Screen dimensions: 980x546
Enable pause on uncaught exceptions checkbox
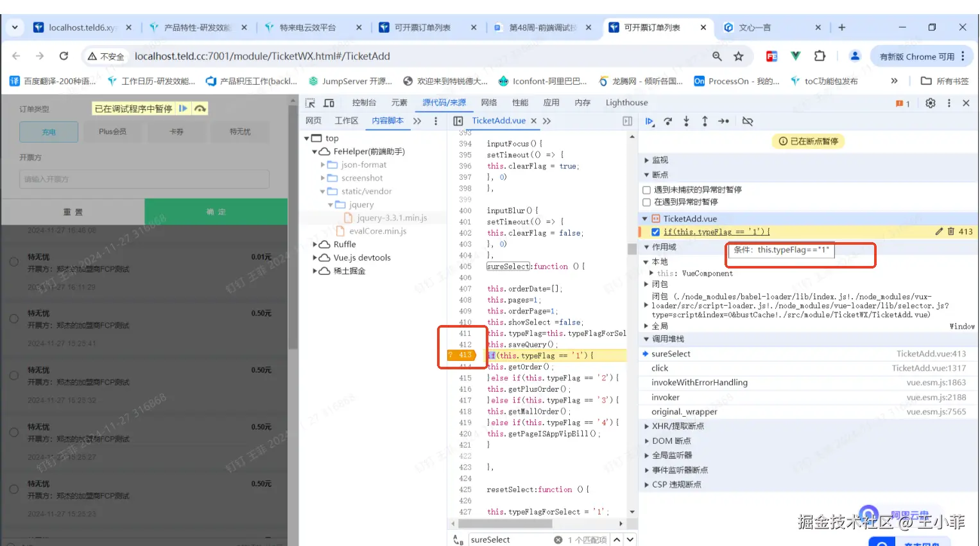click(647, 190)
